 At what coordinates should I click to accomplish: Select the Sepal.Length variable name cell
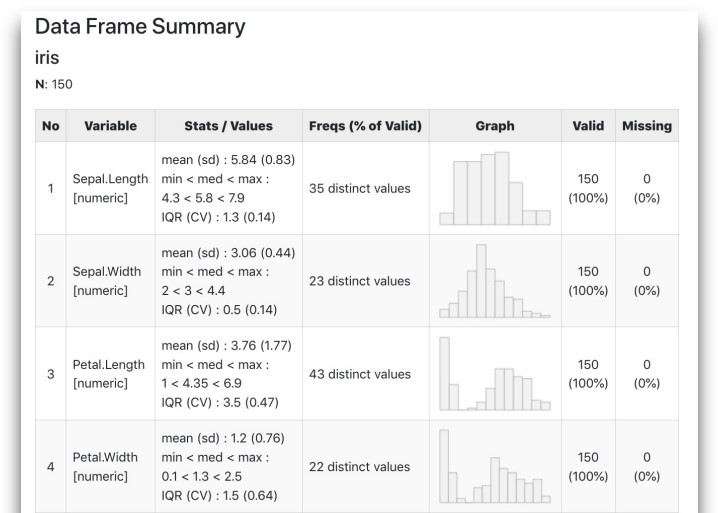coord(109,188)
